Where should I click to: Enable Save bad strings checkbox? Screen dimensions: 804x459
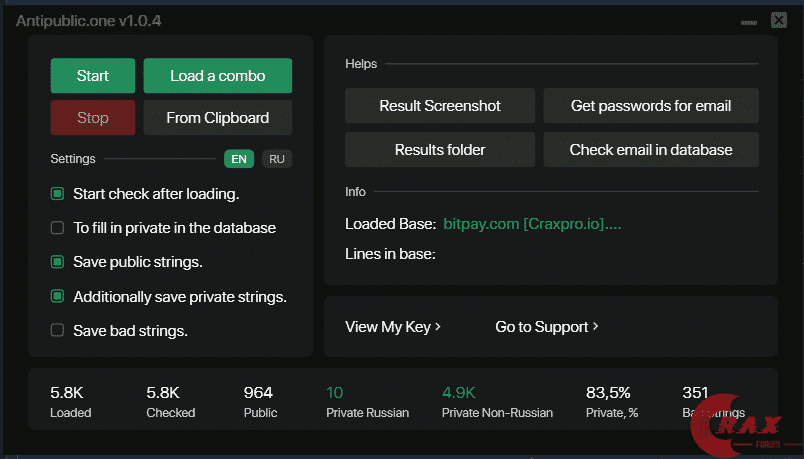58,331
